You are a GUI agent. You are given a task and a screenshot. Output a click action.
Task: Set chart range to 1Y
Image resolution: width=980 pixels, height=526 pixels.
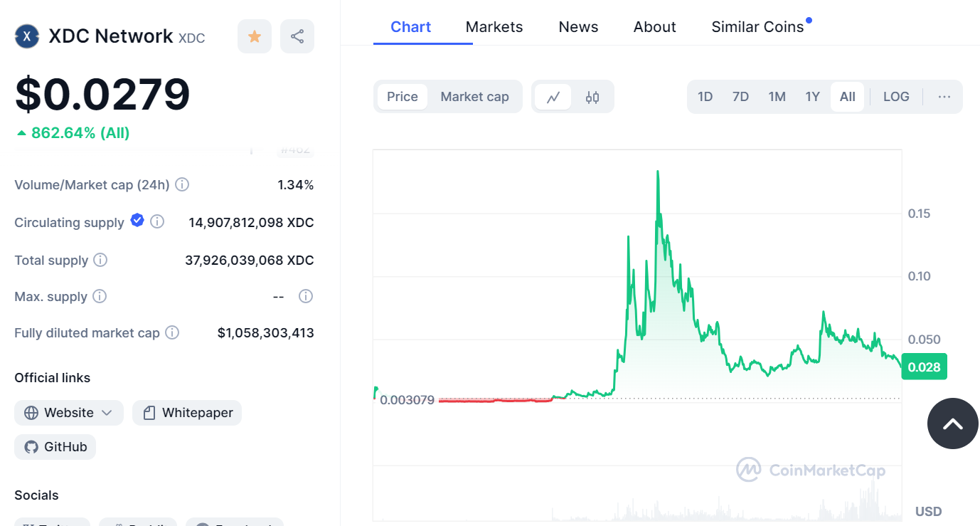click(x=813, y=97)
